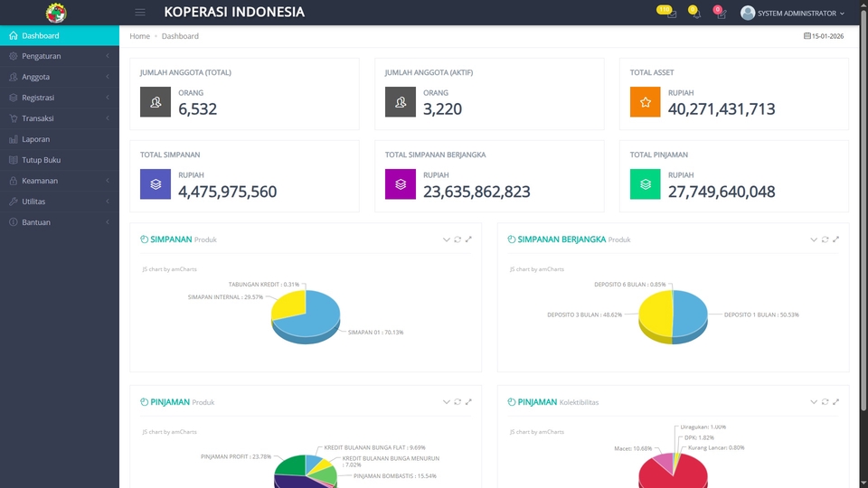The width and height of the screenshot is (868, 488).
Task: Expand the Pinjaman Produk panel to fullscreen
Action: tap(468, 402)
